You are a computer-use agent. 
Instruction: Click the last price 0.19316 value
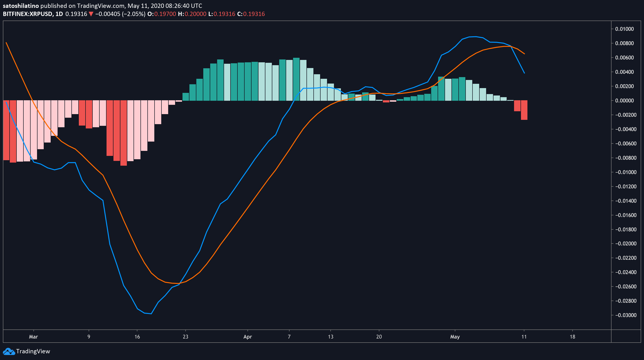(x=76, y=14)
